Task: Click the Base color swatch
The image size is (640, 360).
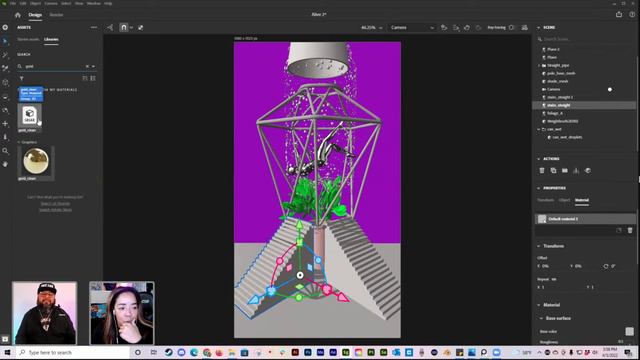Action: point(629,331)
